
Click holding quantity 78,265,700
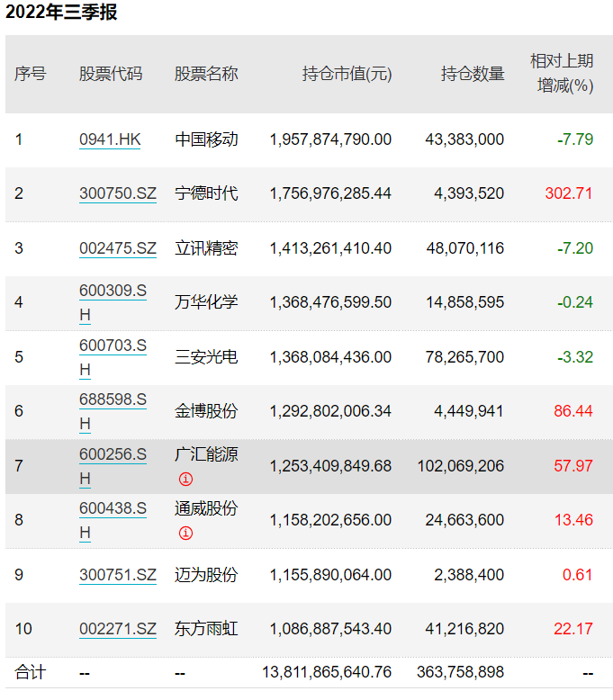coord(464,357)
